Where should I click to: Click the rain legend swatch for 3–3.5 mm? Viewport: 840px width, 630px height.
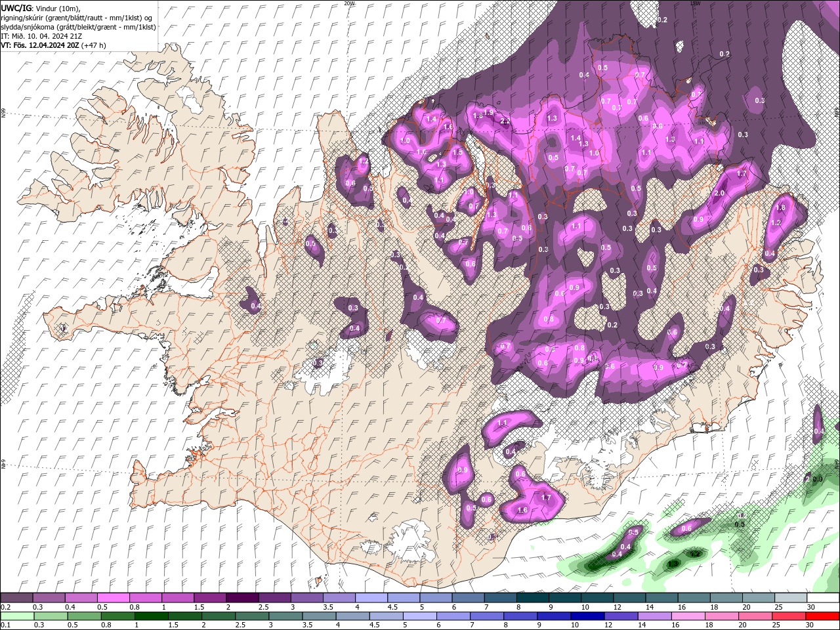286,617
